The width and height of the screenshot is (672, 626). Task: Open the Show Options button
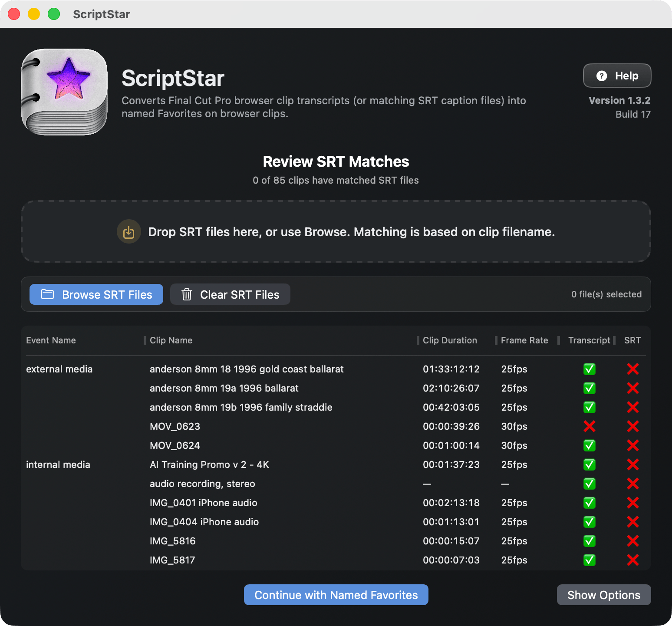pyautogui.click(x=603, y=595)
